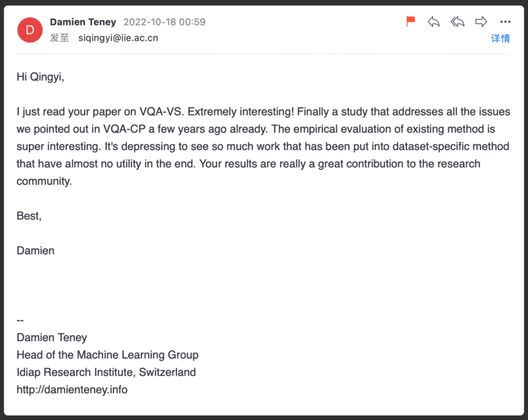Click the "Best," closing line

click(29, 216)
